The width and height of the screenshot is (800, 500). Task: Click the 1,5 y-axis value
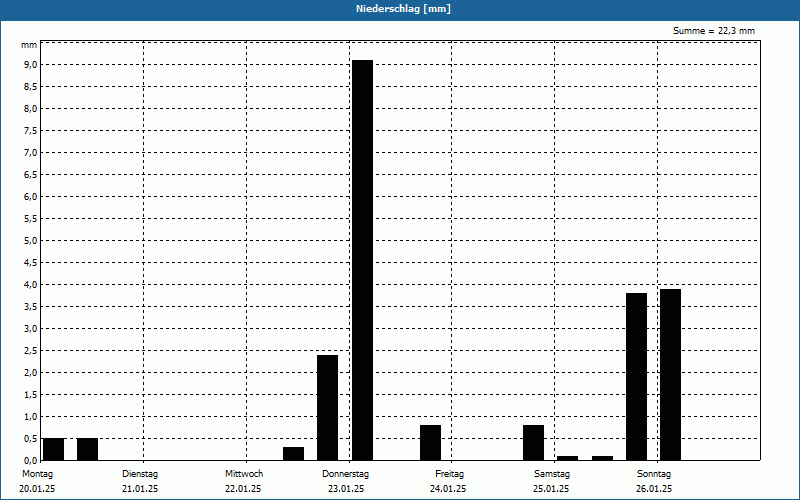point(30,394)
